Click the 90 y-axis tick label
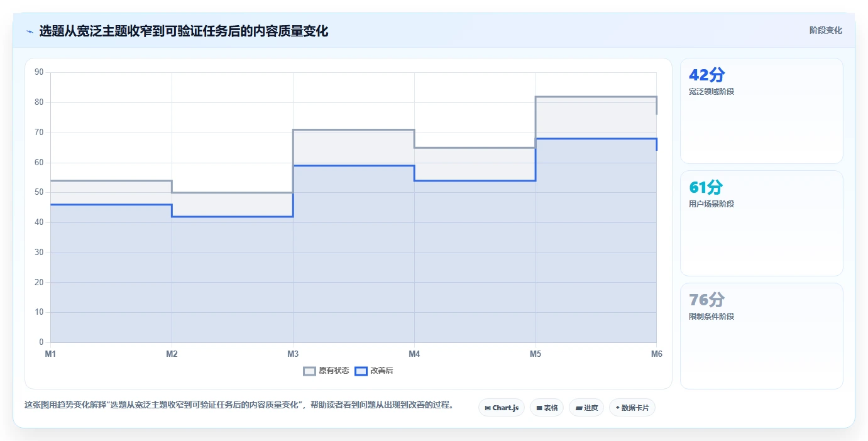868x441 pixels. coord(39,72)
